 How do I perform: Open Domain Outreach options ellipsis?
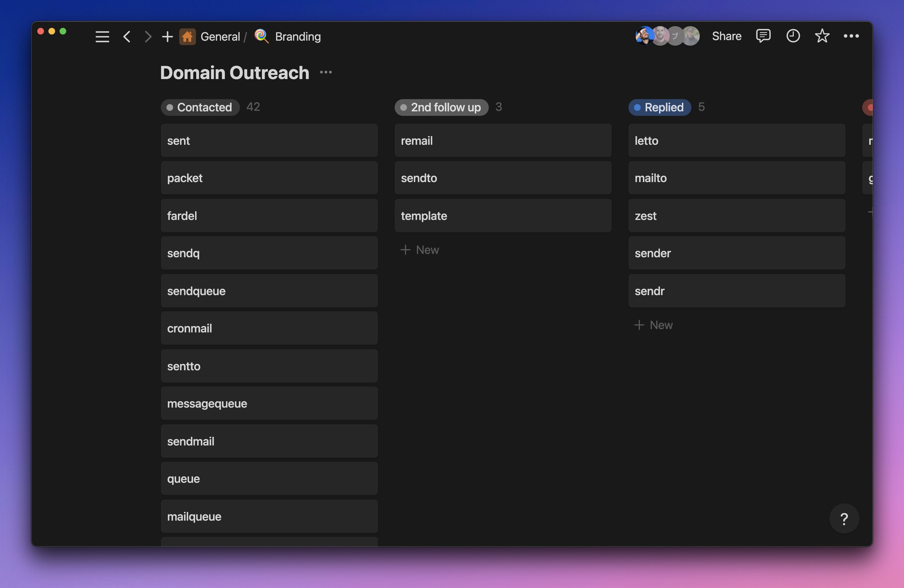326,72
